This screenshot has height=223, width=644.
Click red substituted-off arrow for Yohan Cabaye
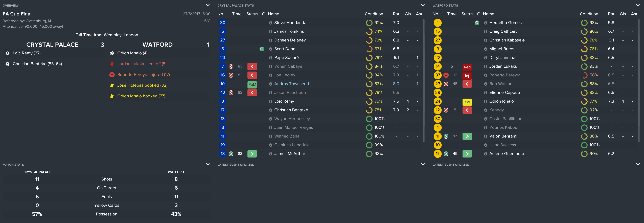pyautogui.click(x=252, y=66)
